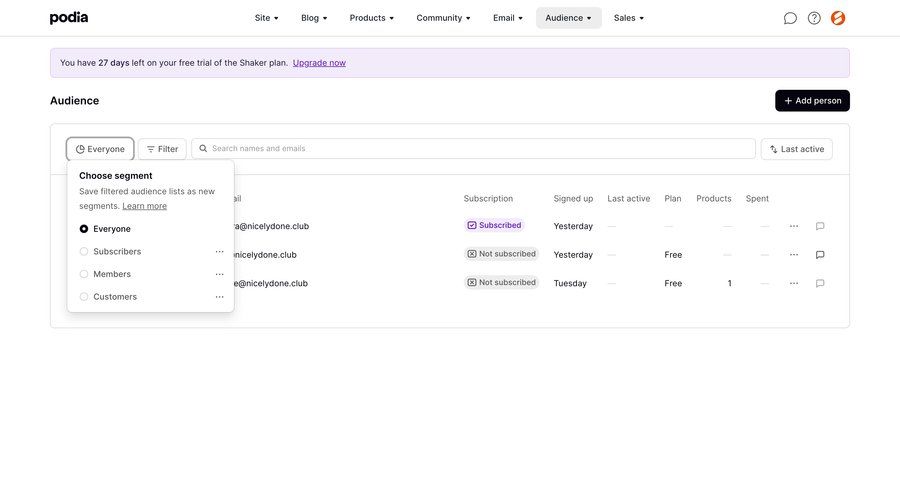900x484 pixels.
Task: Click the podia logo
Action: click(69, 18)
